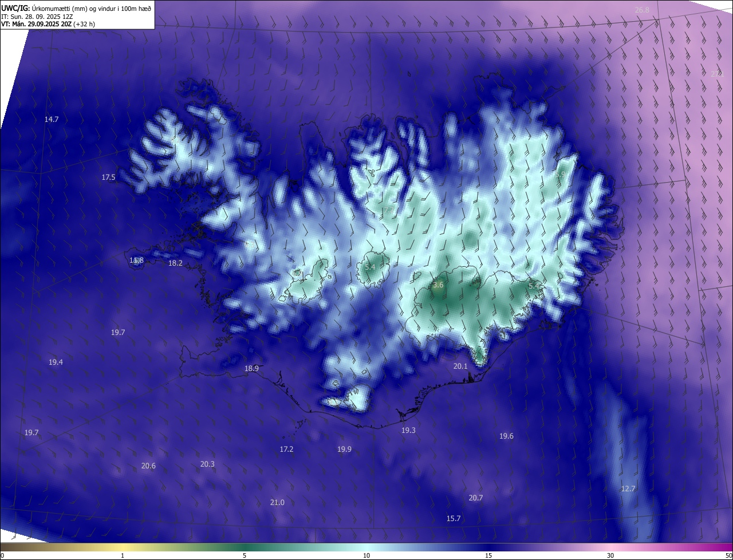This screenshot has height=560, width=733.
Task: Click the 12.7 value label
Action: [628, 489]
